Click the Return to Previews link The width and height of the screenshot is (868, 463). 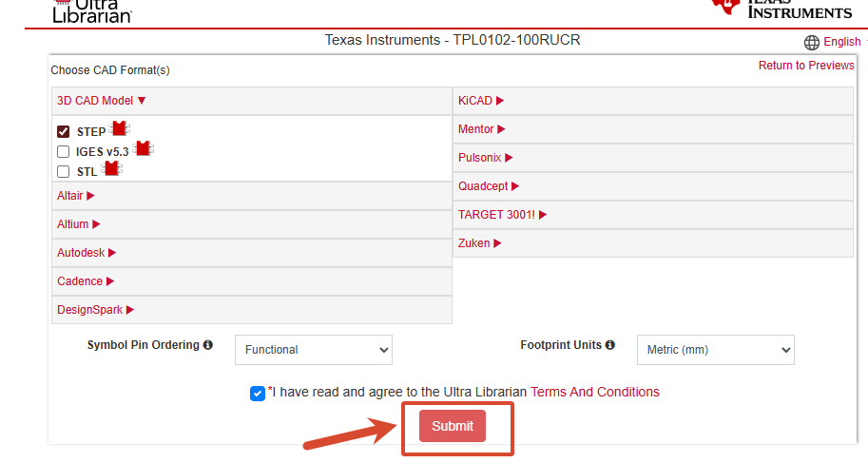pos(806,66)
